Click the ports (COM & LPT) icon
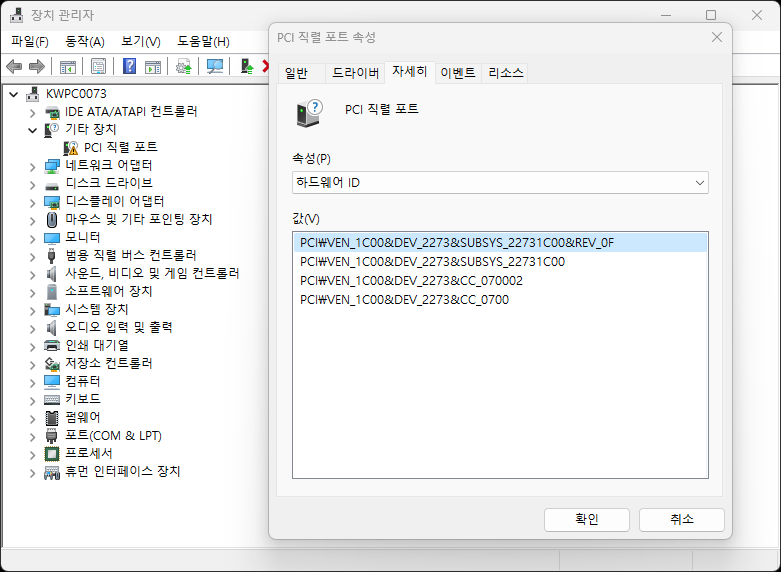The width and height of the screenshot is (781, 572). (52, 436)
